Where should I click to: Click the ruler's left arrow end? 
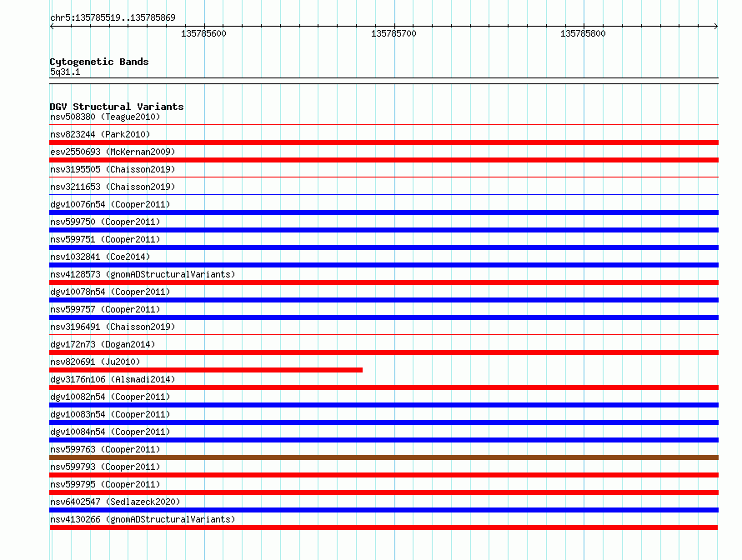pyautogui.click(x=52, y=26)
